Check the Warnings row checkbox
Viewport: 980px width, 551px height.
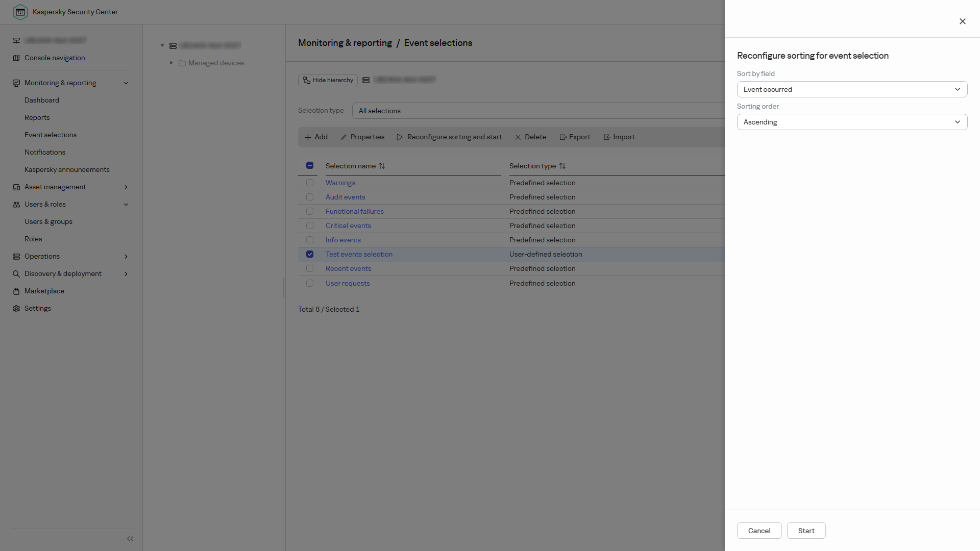pos(310,183)
